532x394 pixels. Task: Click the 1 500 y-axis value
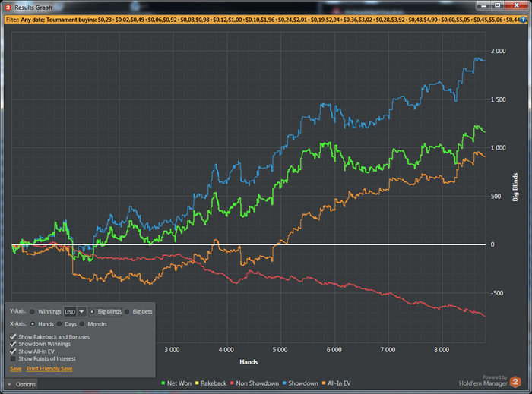pos(498,99)
